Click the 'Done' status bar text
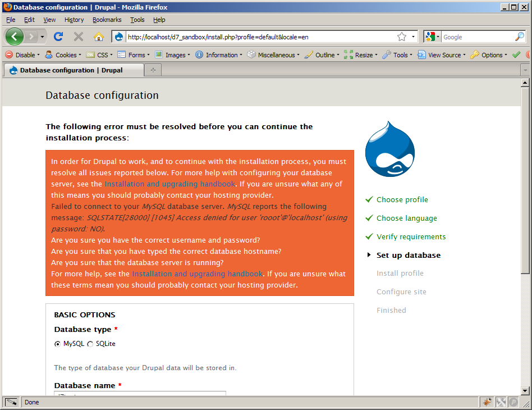The image size is (532, 410). [32, 402]
